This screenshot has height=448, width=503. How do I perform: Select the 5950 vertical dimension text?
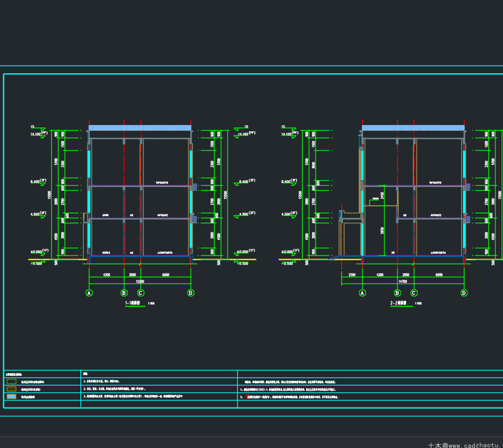382,230
